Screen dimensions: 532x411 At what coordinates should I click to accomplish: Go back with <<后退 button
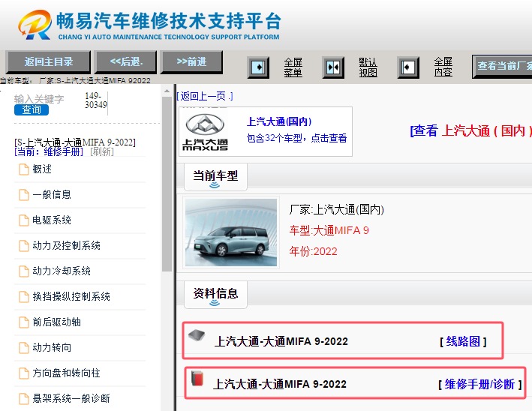126,61
